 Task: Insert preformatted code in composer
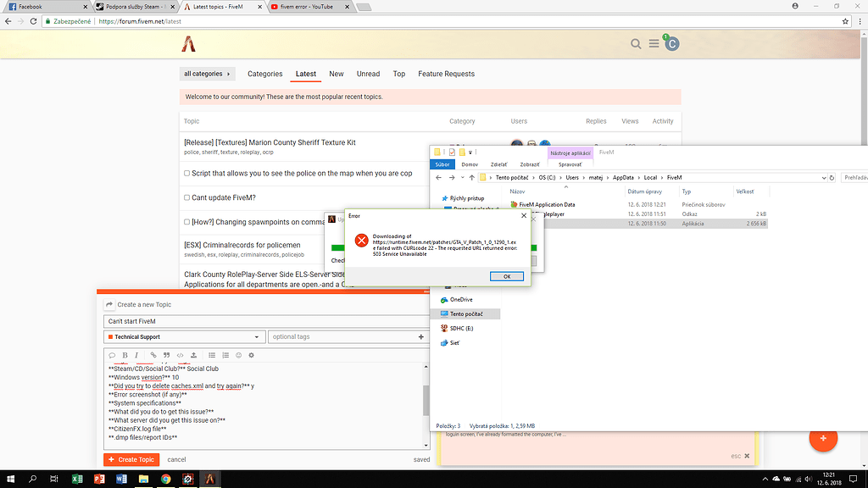180,355
